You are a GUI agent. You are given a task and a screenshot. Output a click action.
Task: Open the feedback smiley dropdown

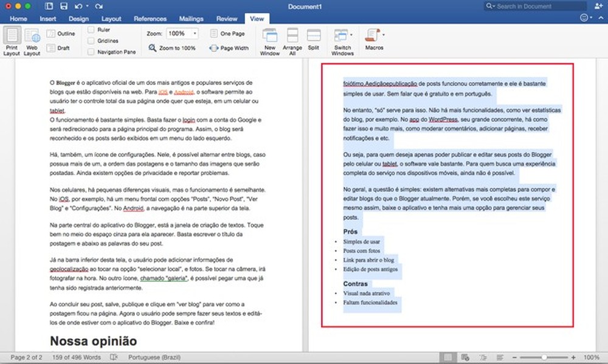[x=586, y=18]
